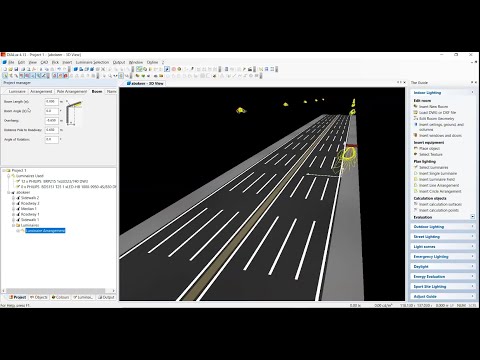The image size is (480, 360).
Task: Click the Boom Length input field
Action: tap(52, 101)
